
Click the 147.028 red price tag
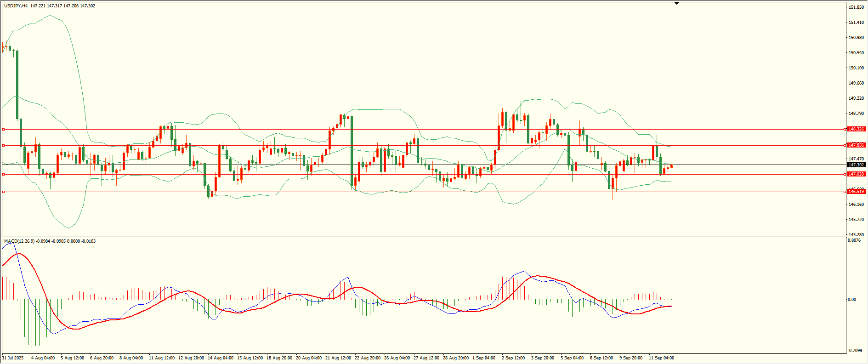pyautogui.click(x=856, y=174)
